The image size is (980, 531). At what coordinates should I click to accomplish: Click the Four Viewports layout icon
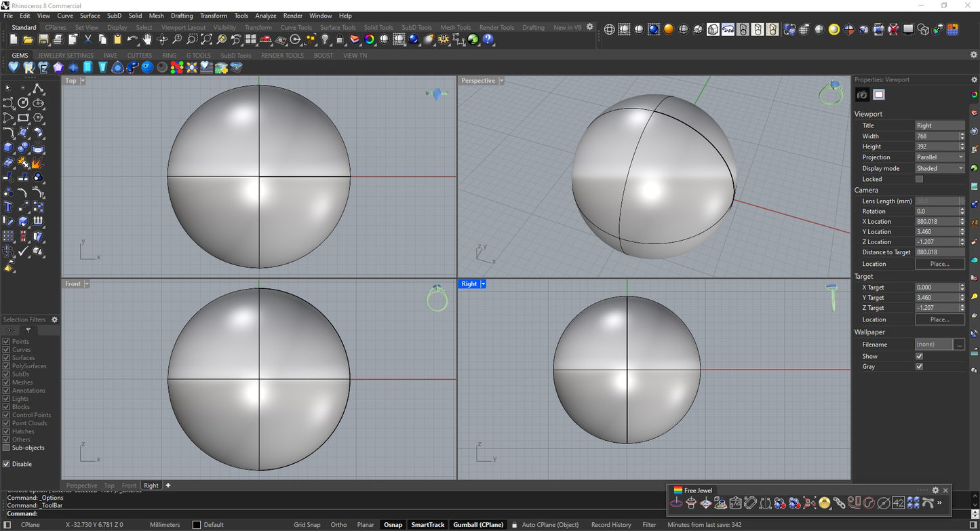pos(250,40)
